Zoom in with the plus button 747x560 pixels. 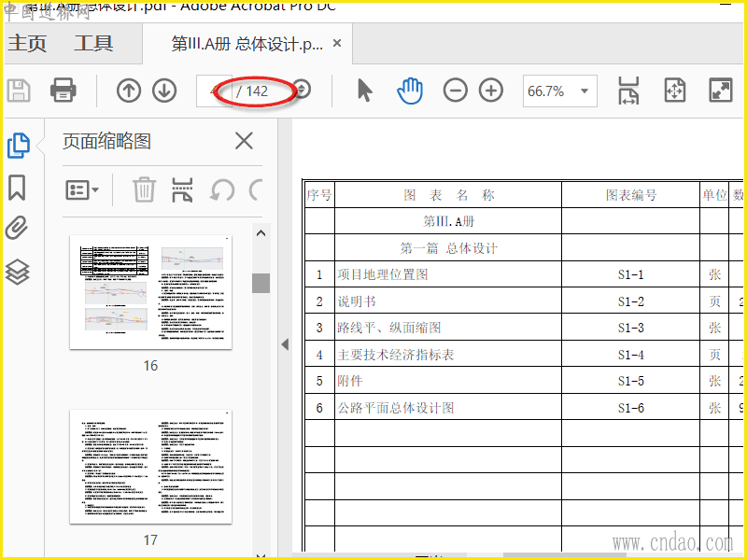click(491, 91)
